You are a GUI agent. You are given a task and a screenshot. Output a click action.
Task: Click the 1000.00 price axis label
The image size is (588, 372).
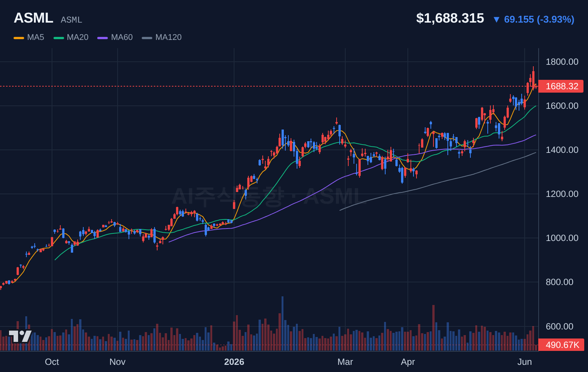click(562, 238)
